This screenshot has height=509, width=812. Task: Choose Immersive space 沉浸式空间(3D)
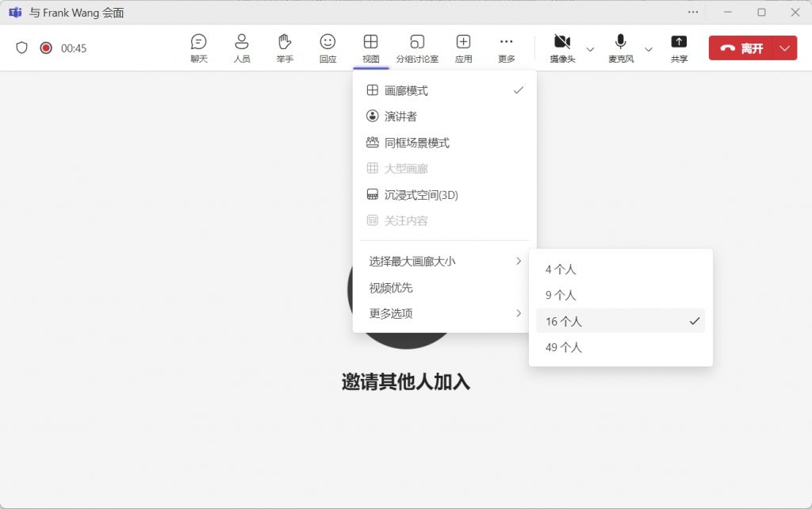coord(445,195)
